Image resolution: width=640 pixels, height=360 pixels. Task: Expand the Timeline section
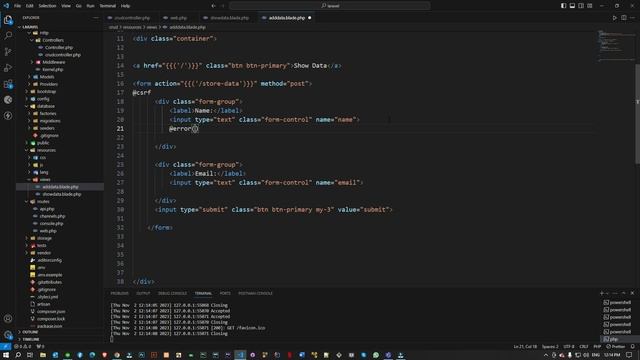tap(31, 339)
